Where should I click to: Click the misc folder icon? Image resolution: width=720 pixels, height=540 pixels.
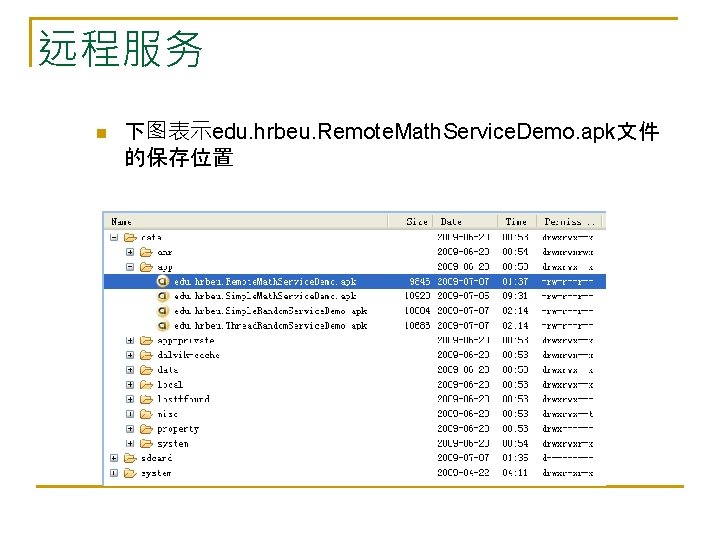[146, 414]
